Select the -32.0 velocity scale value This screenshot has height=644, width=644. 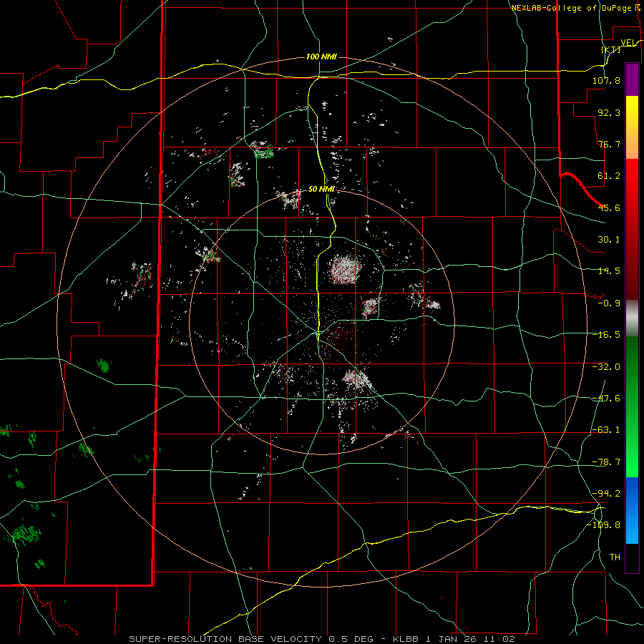tap(606, 367)
